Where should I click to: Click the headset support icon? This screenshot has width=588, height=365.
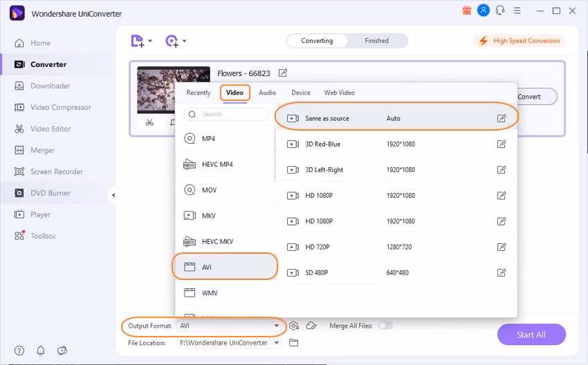pyautogui.click(x=500, y=10)
